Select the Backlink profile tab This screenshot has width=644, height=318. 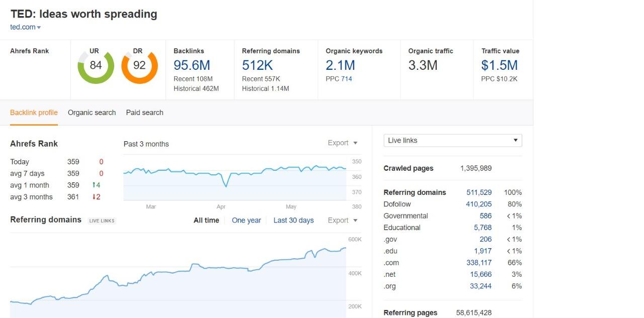pos(34,113)
